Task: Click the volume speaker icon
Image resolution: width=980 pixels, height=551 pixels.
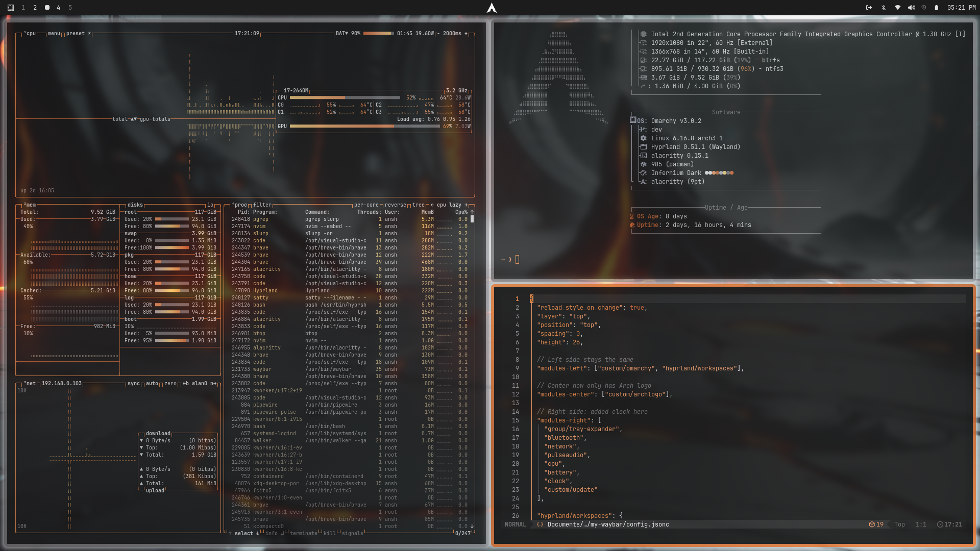Action: [911, 8]
